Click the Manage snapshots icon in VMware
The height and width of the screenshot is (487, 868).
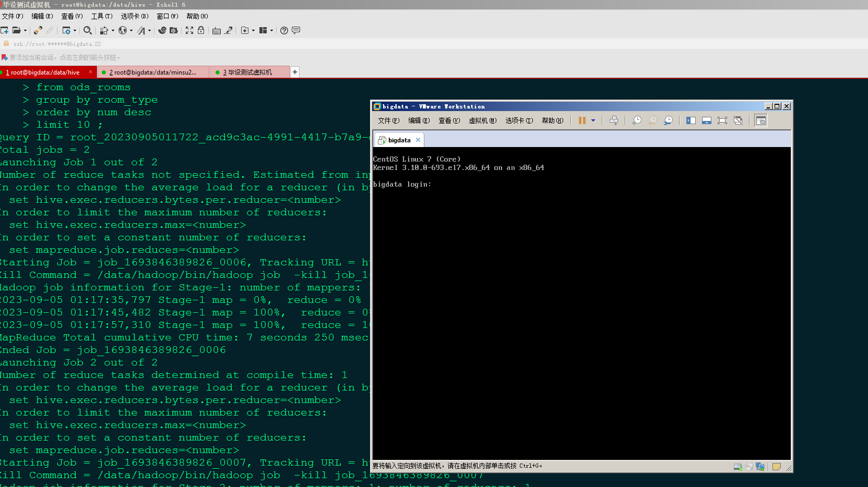668,120
